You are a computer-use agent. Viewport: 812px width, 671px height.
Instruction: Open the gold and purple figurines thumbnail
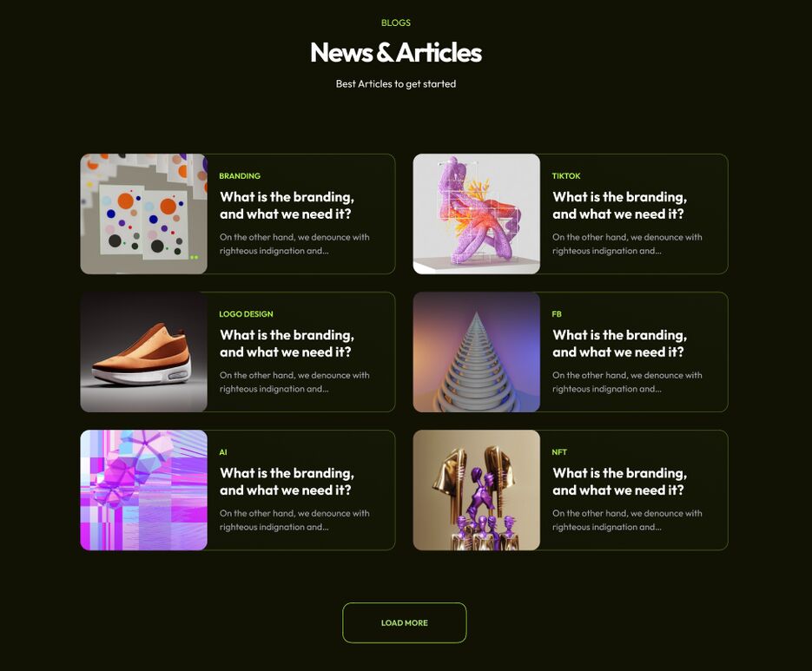coord(477,490)
